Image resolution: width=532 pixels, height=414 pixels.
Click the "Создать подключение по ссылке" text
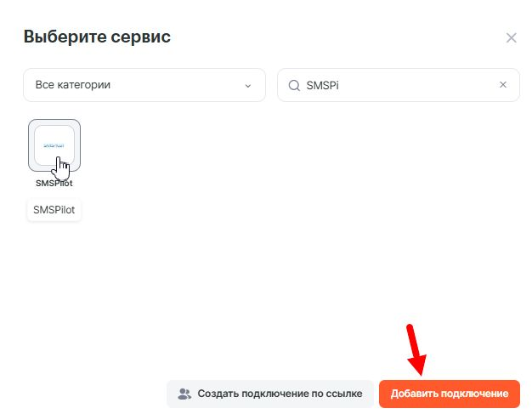tap(280, 394)
